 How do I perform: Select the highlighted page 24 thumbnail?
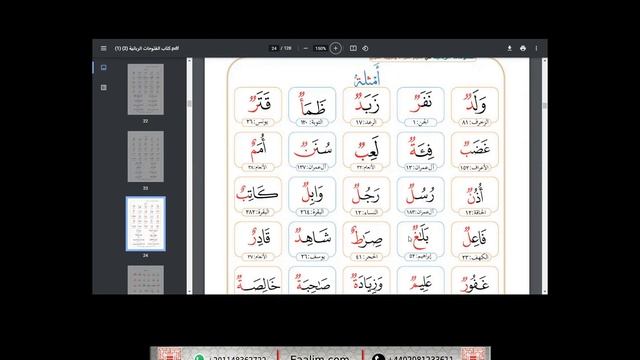pyautogui.click(x=146, y=224)
